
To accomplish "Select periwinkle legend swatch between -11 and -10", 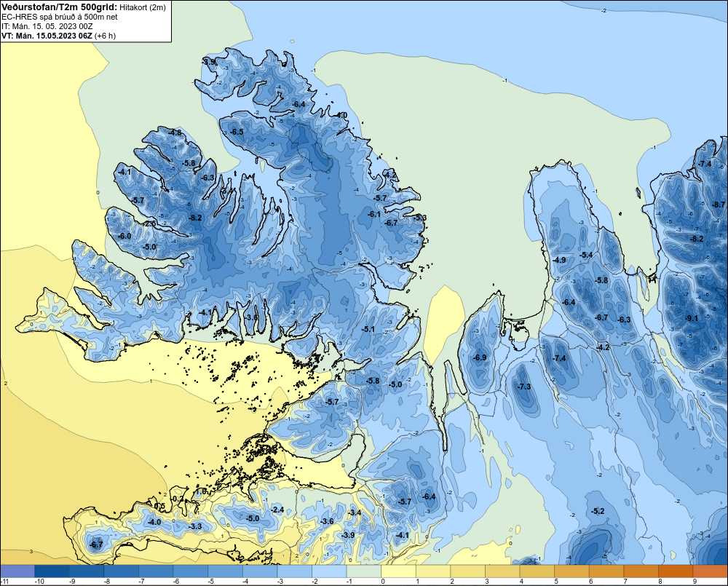I will (17, 571).
